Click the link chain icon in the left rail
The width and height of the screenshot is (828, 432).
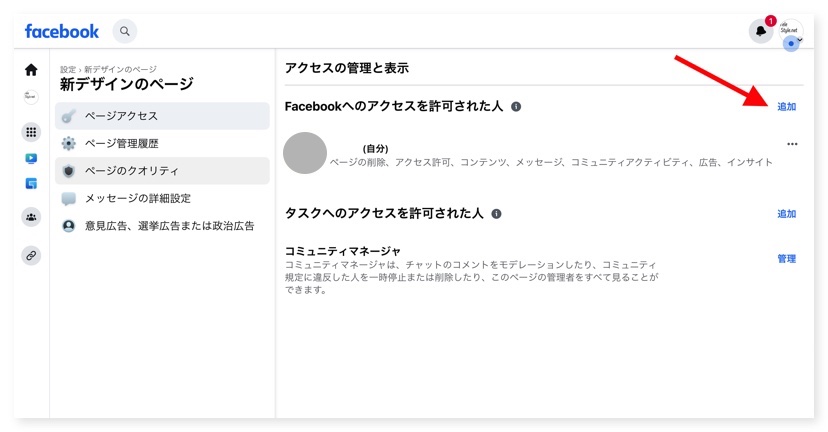pyautogui.click(x=31, y=256)
